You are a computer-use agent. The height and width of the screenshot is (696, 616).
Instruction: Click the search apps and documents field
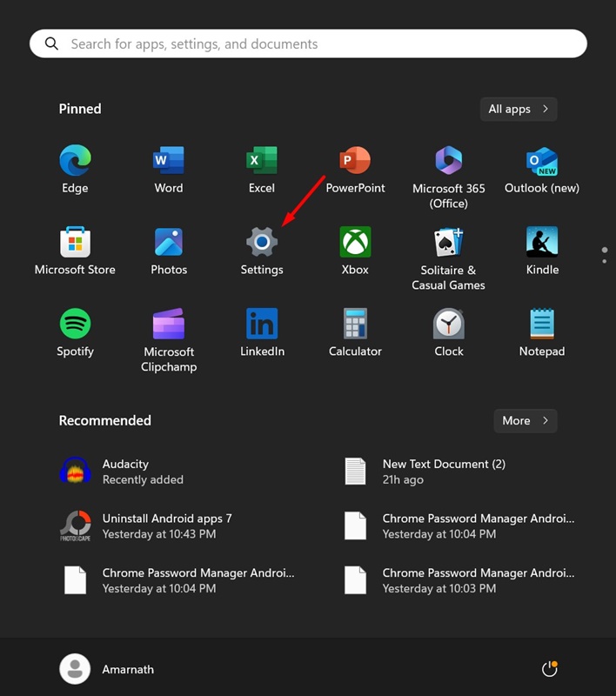tap(309, 43)
